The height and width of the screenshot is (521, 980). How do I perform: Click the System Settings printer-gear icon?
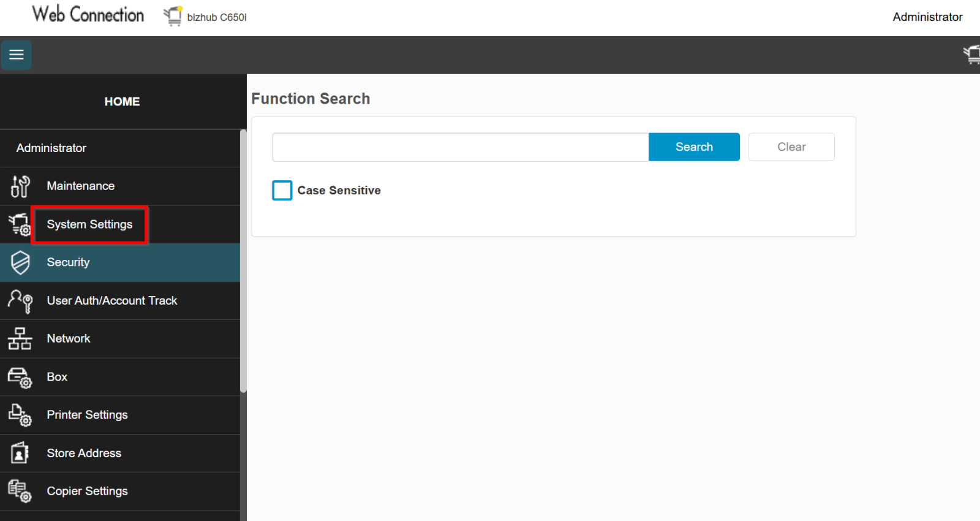coord(20,225)
